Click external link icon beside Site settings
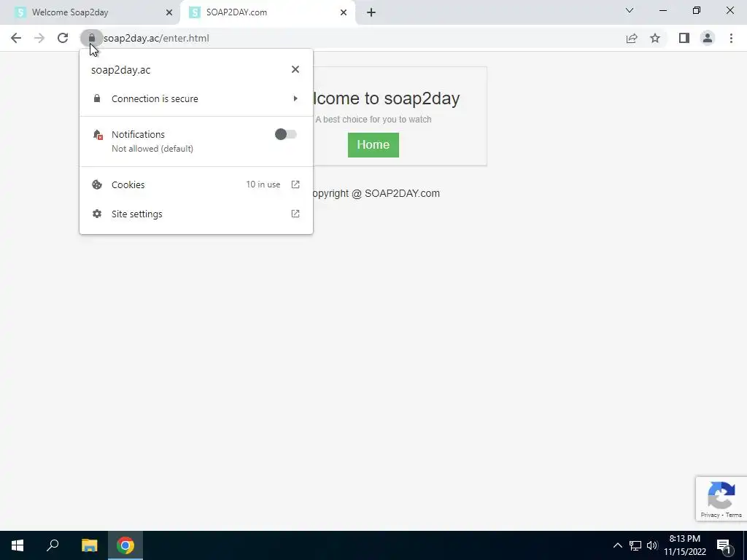 [x=295, y=214]
